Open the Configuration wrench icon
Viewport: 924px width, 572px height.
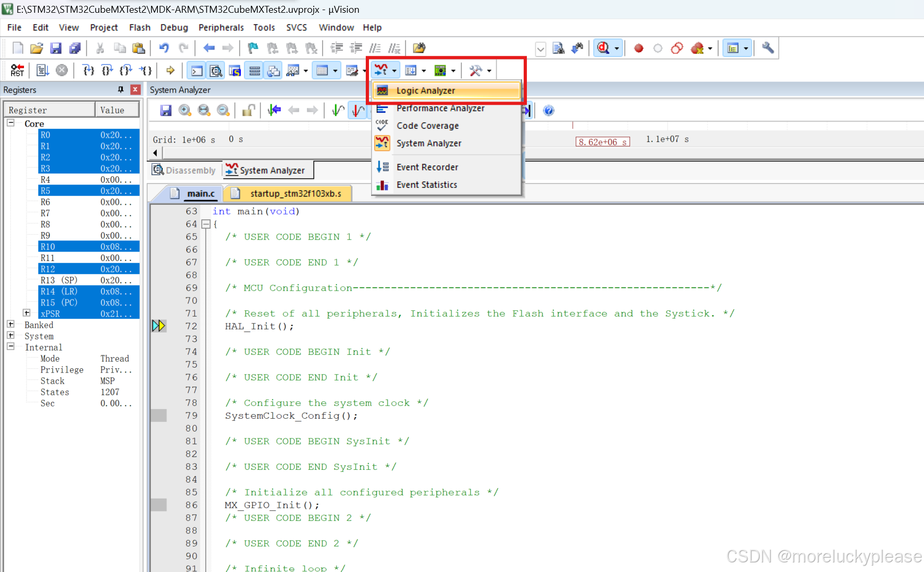[x=767, y=48]
